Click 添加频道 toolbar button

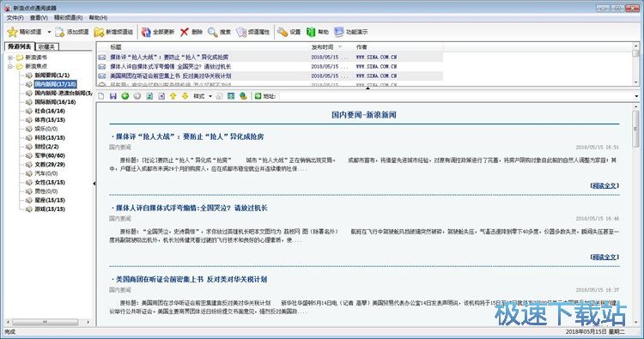(72, 32)
